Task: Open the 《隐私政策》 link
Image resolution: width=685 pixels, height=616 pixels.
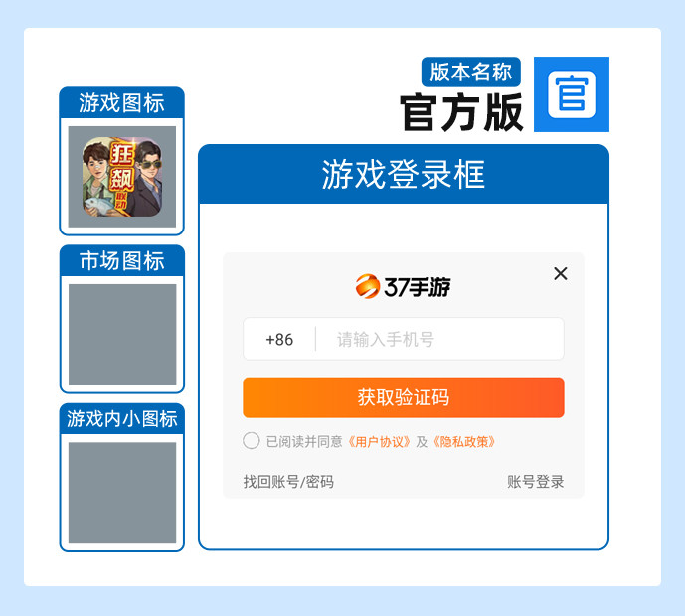Action: 464,442
